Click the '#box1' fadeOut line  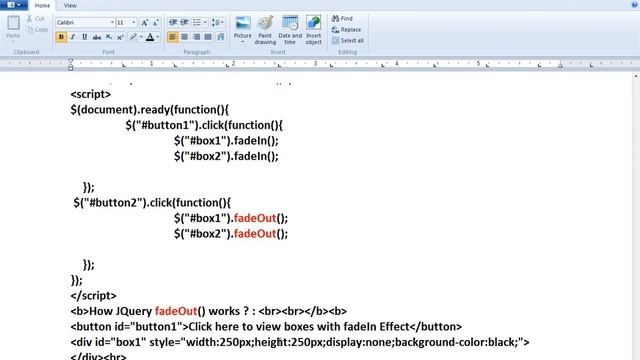click(231, 218)
